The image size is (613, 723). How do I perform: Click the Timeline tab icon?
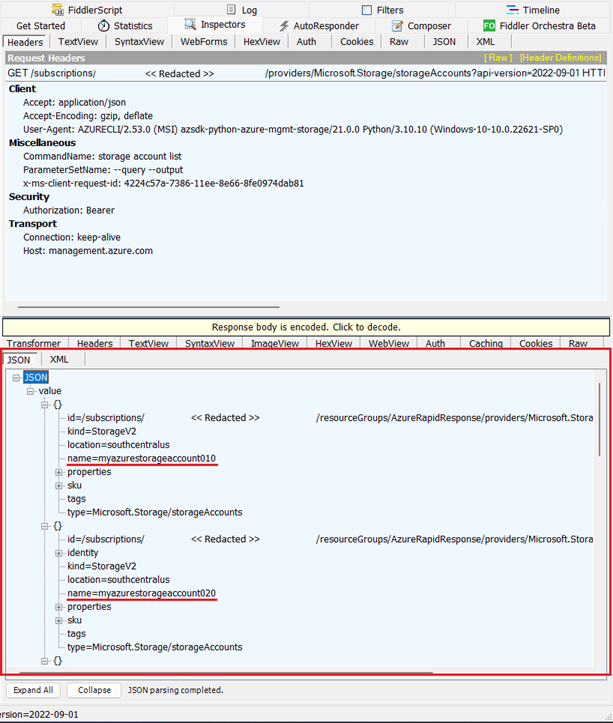pos(512,10)
